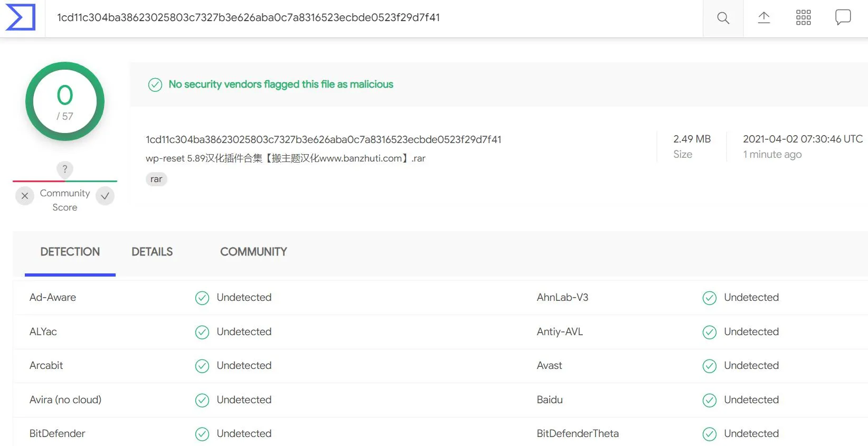Vote malicious with the X community button
The height and width of the screenshot is (446, 868).
[25, 196]
